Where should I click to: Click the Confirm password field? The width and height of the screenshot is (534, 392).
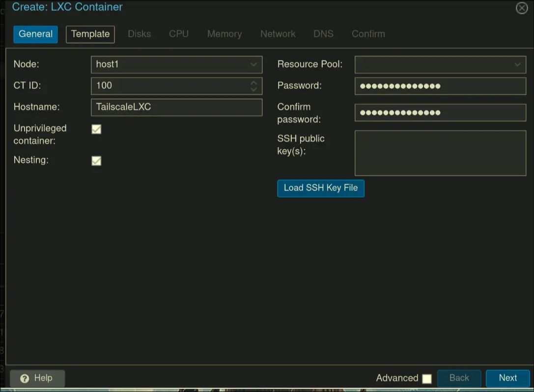[440, 112]
